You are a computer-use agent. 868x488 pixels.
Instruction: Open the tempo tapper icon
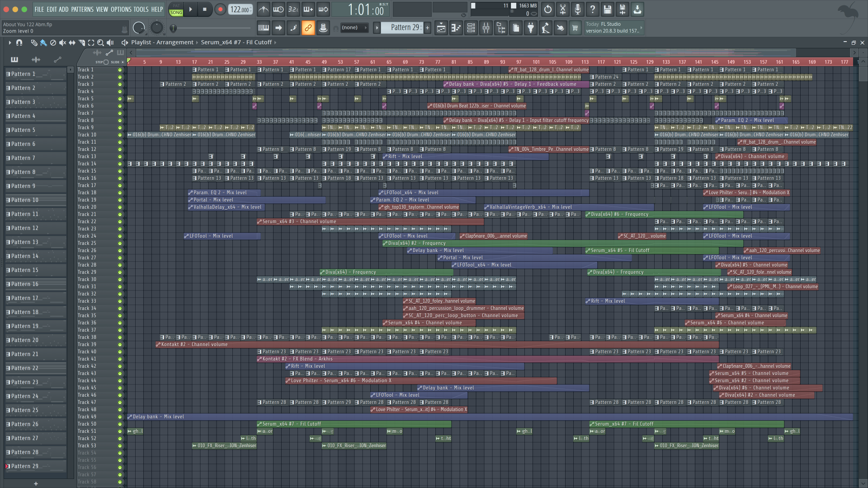[546, 28]
